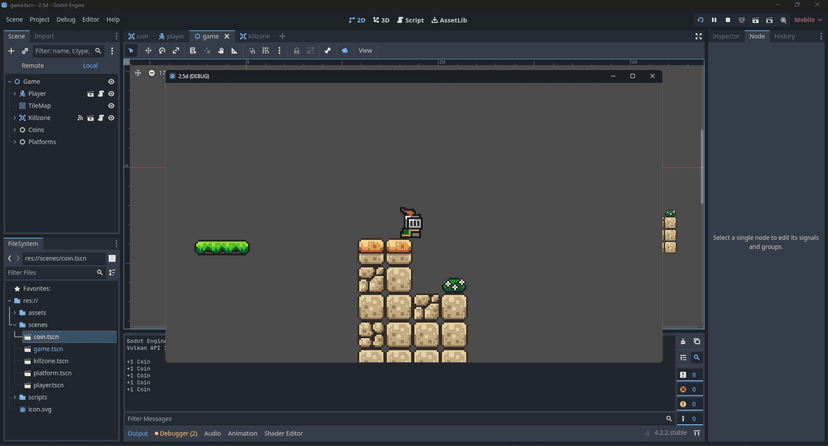828x446 pixels.
Task: Open the Project menu
Action: pos(39,20)
